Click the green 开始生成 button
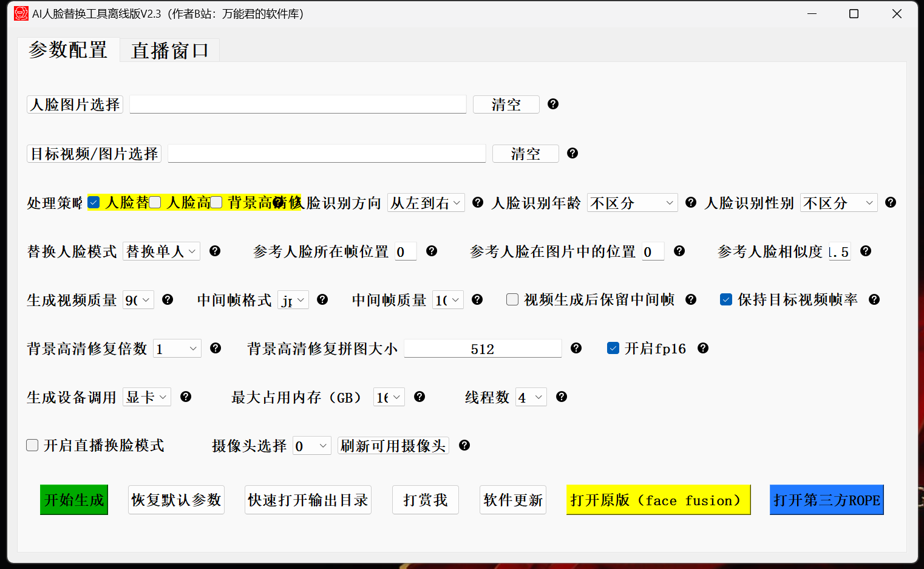 click(74, 500)
